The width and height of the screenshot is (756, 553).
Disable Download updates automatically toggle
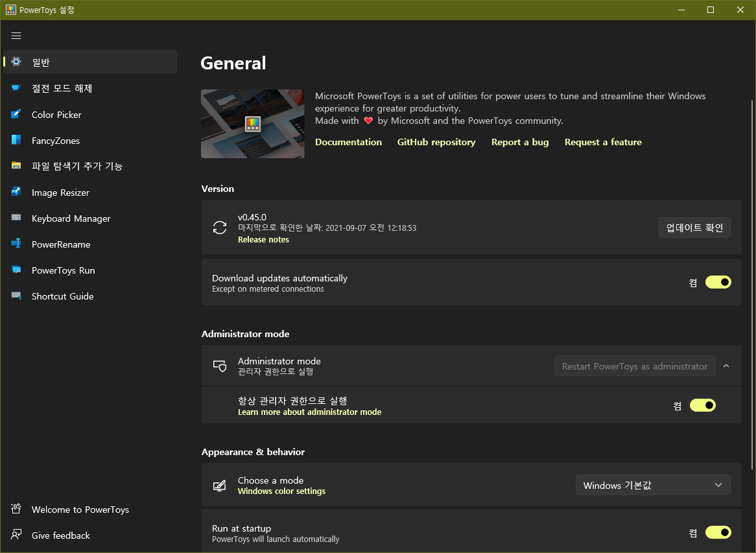pyautogui.click(x=718, y=282)
